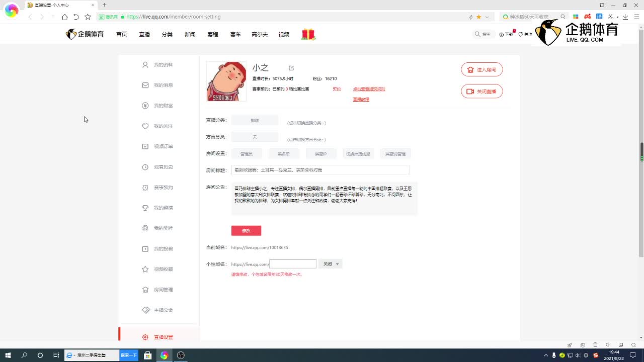Open the 直播教程 link
Viewport: 644px width, 362px height.
[x=361, y=100]
